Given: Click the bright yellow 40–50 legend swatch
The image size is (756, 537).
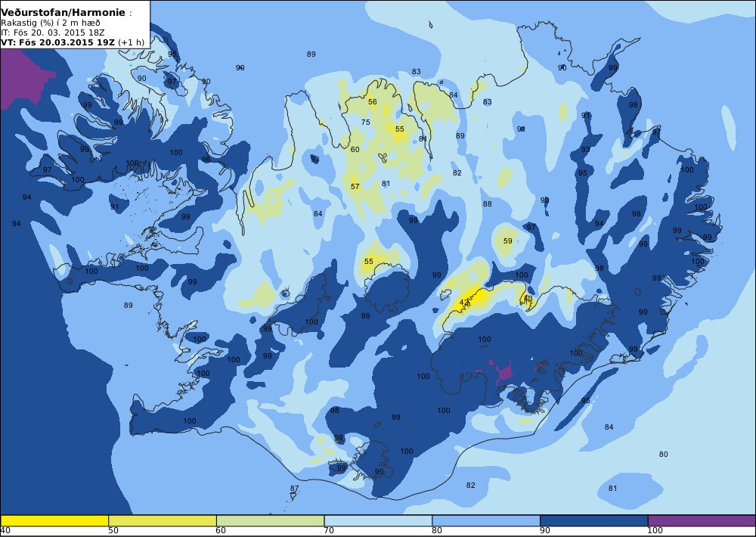Looking at the screenshot, I should pos(54,520).
